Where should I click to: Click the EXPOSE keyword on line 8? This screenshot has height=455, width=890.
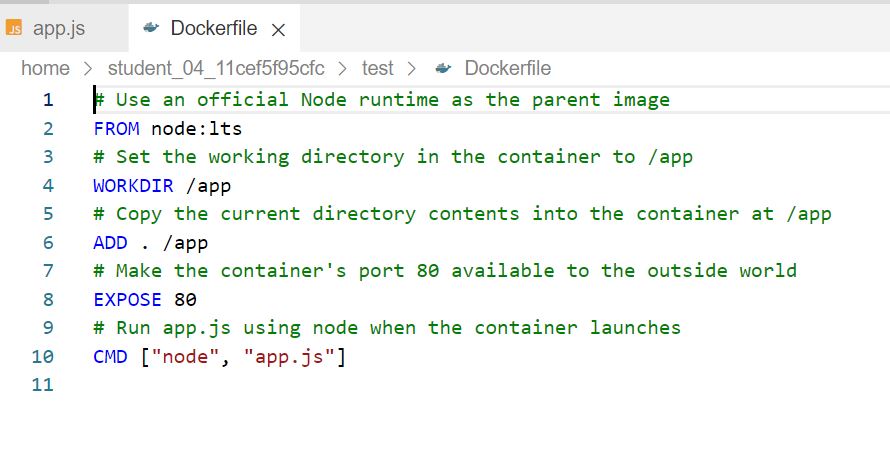(128, 300)
